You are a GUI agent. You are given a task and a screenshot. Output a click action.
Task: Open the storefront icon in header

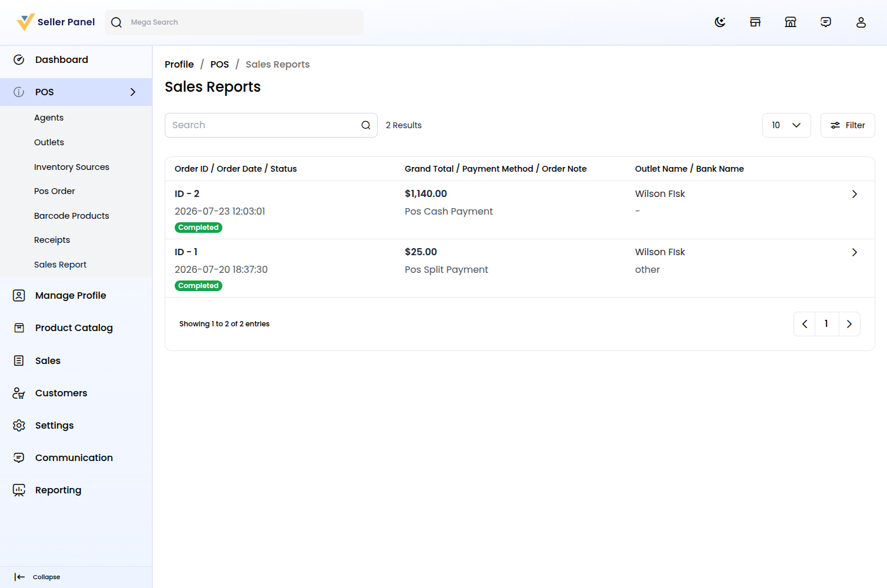(x=755, y=22)
